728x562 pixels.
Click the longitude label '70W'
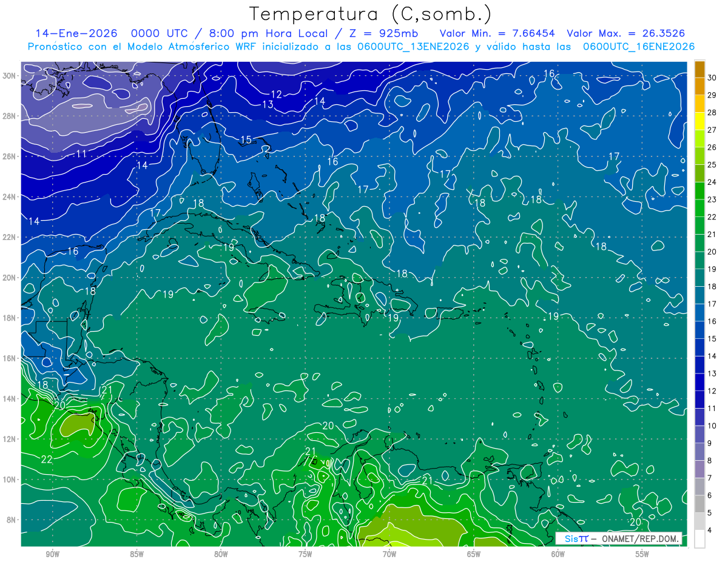(x=389, y=554)
